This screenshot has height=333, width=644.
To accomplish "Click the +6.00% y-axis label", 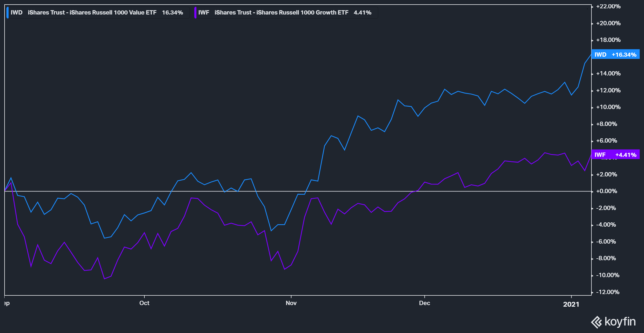I will (606, 141).
